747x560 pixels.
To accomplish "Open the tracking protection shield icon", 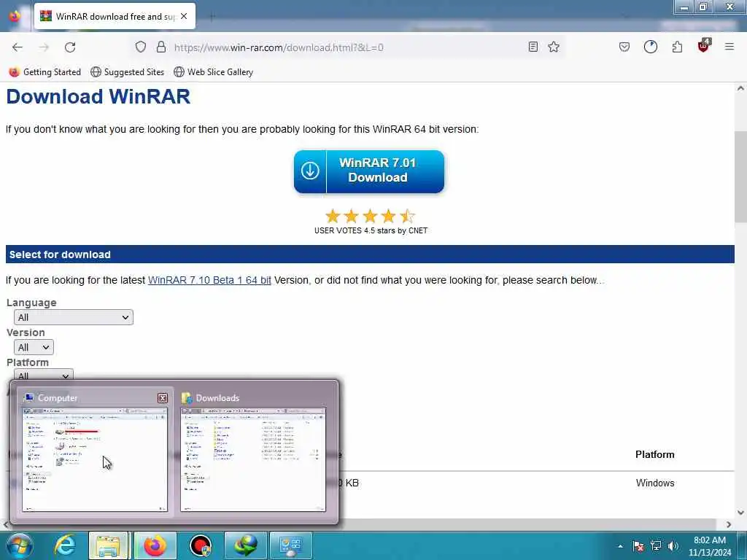I will (141, 47).
